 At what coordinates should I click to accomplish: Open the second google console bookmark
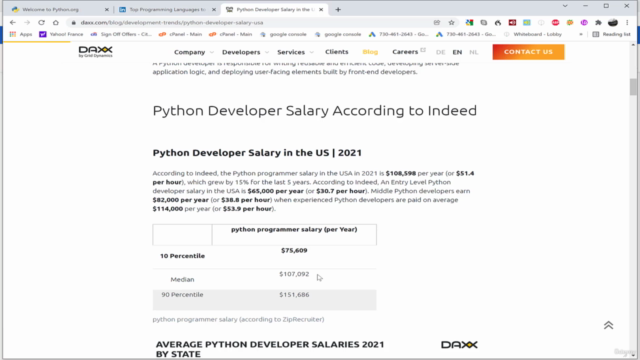pyautogui.click(x=338, y=34)
